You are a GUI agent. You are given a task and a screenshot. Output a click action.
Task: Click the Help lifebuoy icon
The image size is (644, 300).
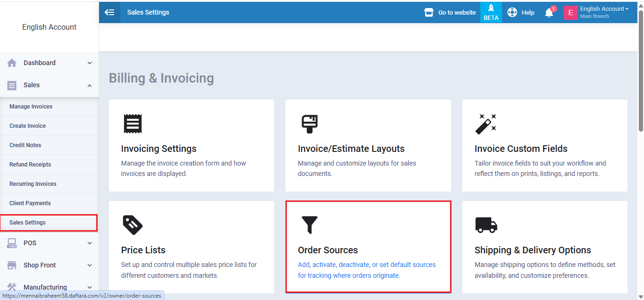tap(512, 12)
